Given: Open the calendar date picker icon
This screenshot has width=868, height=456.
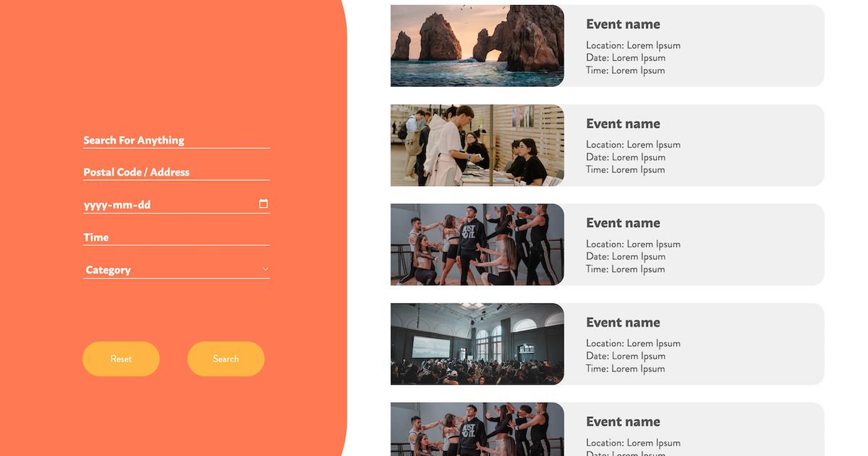Looking at the screenshot, I should tap(263, 204).
